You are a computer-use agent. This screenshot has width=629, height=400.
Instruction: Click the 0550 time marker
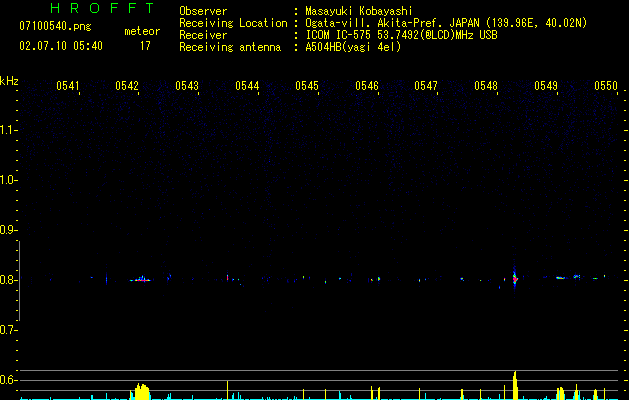(x=606, y=86)
